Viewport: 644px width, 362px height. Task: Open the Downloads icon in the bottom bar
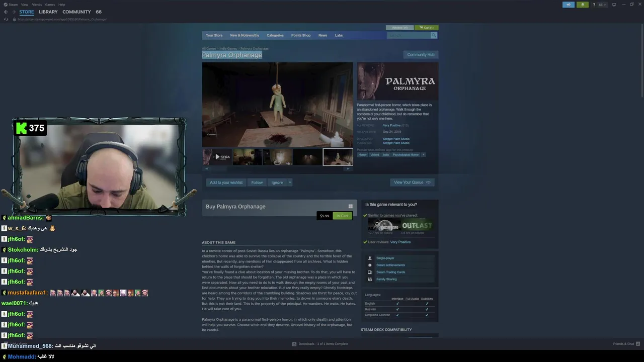tap(294, 344)
